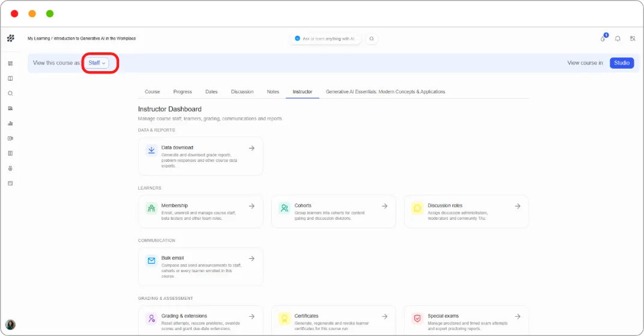Click the arrow on the Cohorts card
Image resolution: width=644 pixels, height=336 pixels.
(x=385, y=206)
